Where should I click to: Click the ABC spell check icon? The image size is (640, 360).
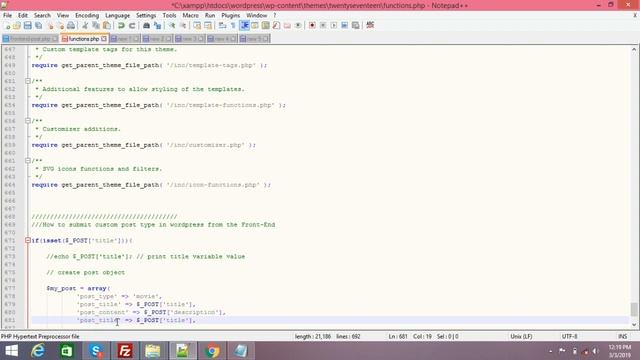pyautogui.click(x=370, y=25)
